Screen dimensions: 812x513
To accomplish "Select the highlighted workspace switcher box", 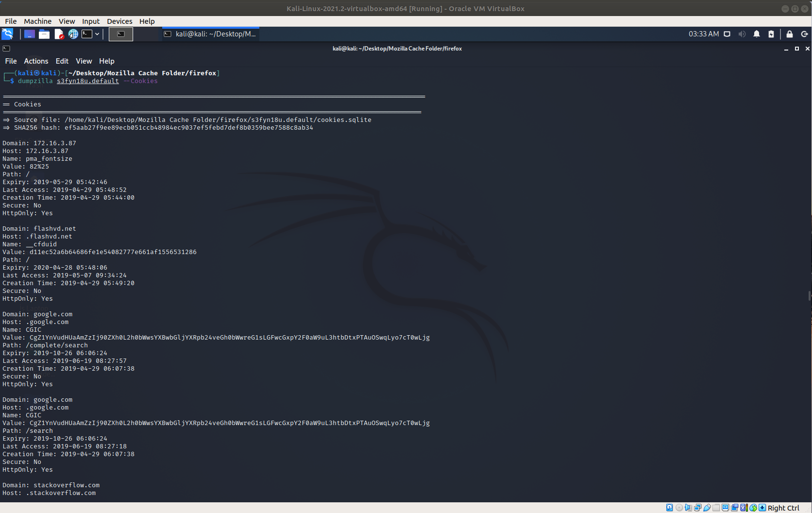I will click(121, 34).
